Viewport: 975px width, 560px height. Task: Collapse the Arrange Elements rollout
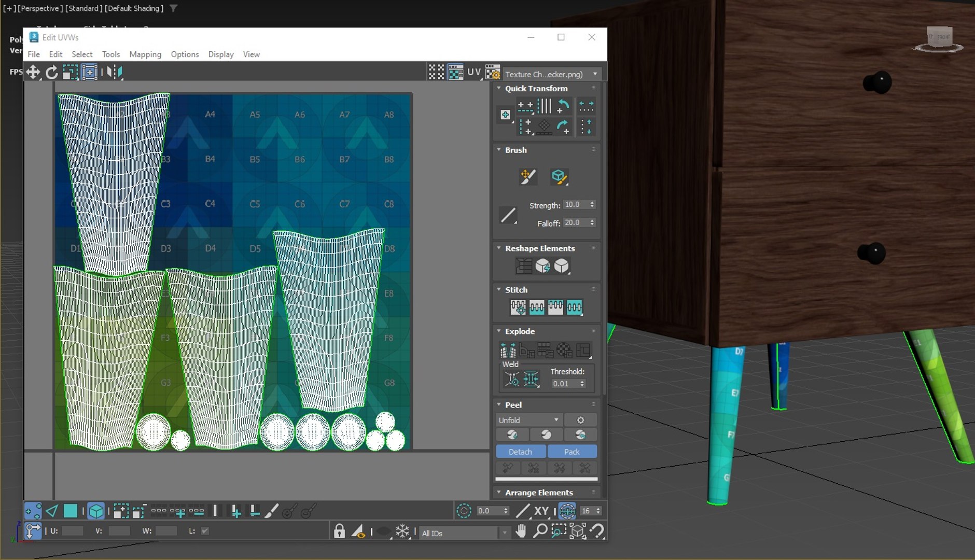pyautogui.click(x=499, y=492)
